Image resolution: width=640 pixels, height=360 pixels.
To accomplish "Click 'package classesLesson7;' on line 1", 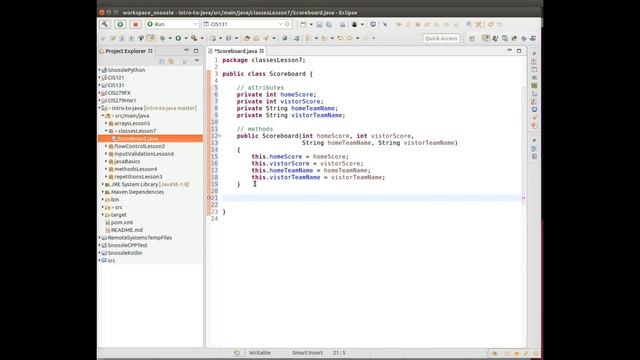I will (x=264, y=60).
